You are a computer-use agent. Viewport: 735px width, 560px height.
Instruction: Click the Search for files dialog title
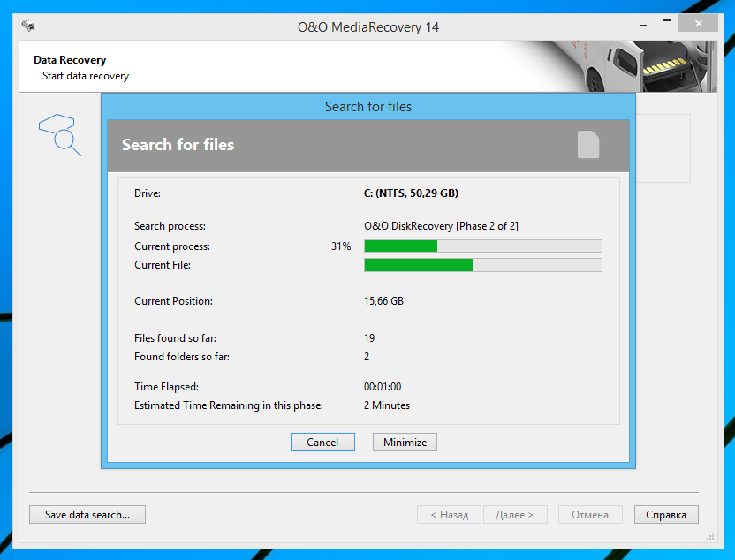(368, 107)
